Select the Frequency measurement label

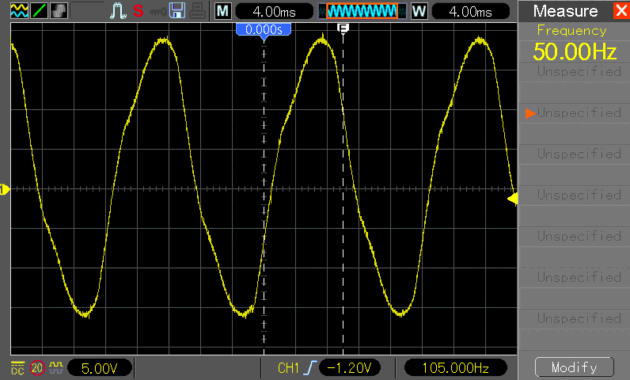572,31
